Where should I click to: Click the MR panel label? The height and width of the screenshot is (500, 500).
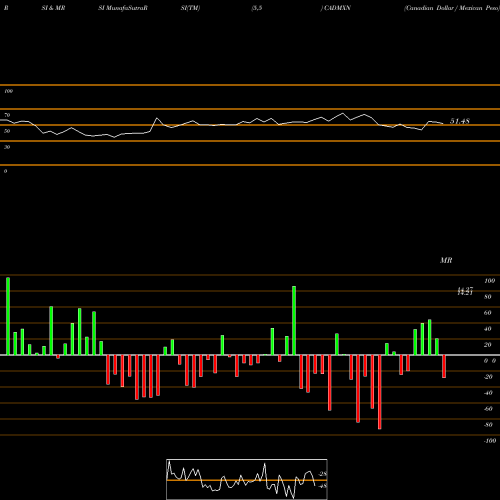tap(446, 260)
